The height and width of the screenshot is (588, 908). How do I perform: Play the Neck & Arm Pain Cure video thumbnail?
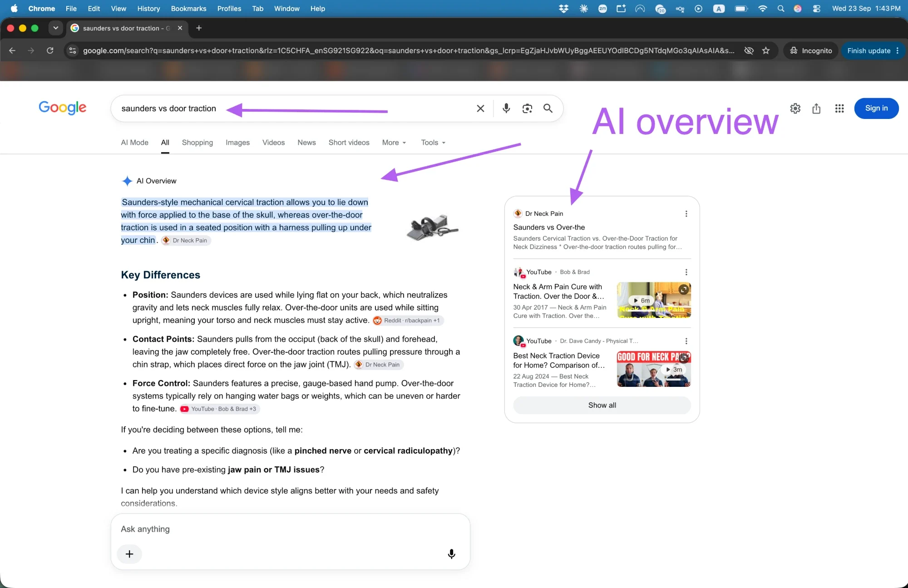click(654, 300)
